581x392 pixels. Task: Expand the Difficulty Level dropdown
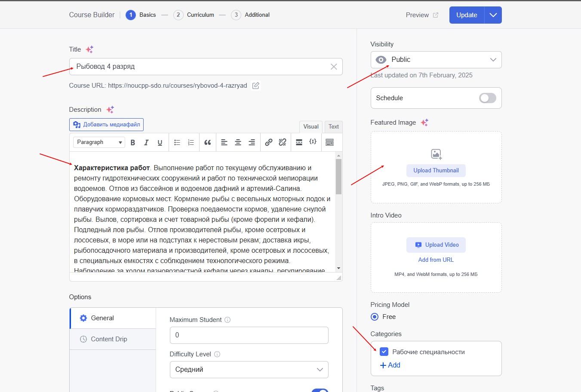[249, 370]
